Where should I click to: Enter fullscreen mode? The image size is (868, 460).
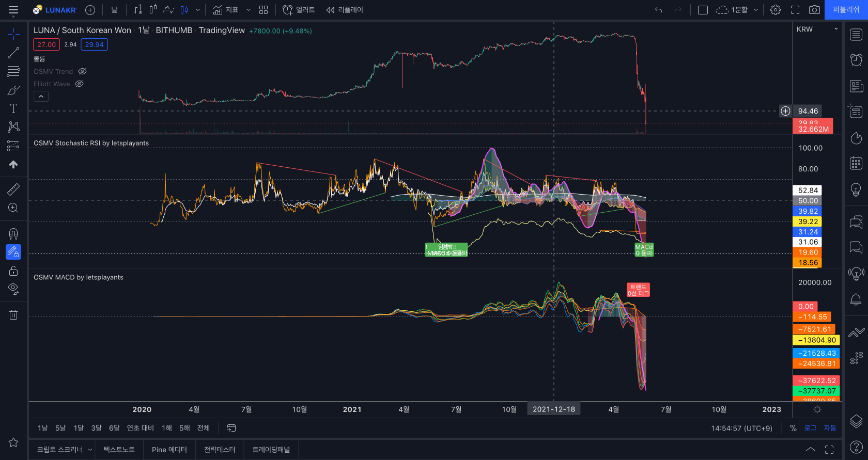[795, 10]
